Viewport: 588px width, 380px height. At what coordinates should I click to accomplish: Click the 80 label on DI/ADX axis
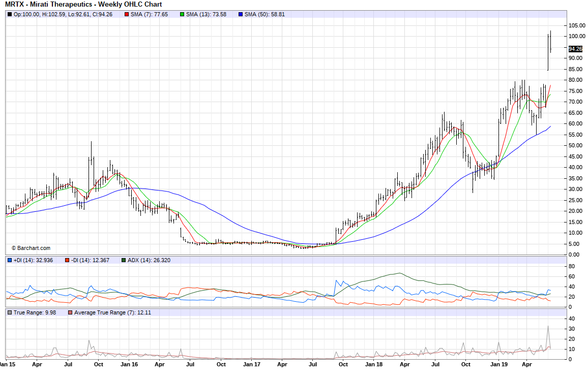pos(572,267)
